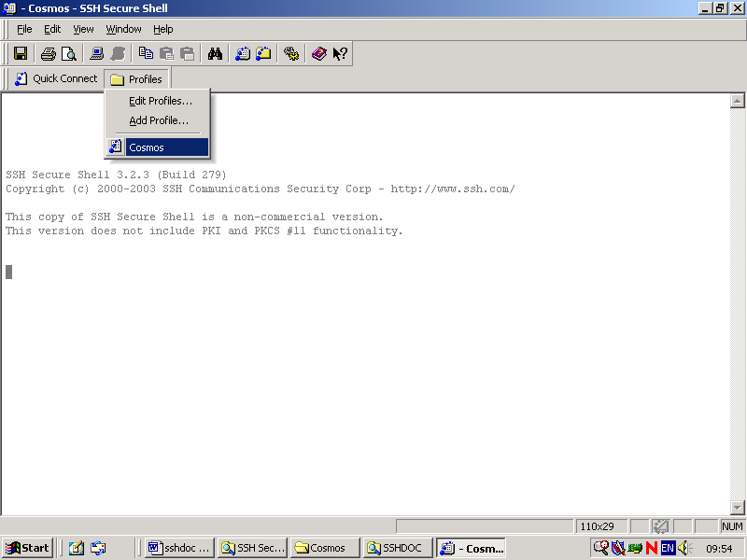Click the Help book icon
Image resolution: width=747 pixels, height=560 pixels.
tap(319, 54)
